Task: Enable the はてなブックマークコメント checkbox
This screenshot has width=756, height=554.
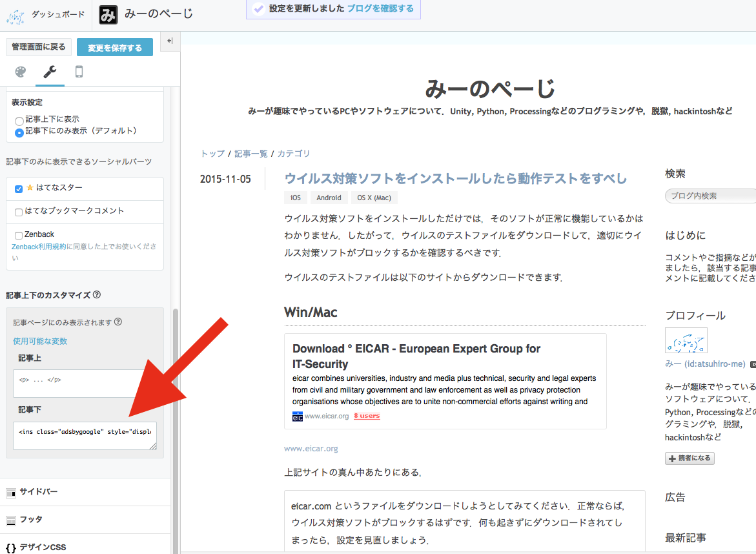Action: point(17,212)
